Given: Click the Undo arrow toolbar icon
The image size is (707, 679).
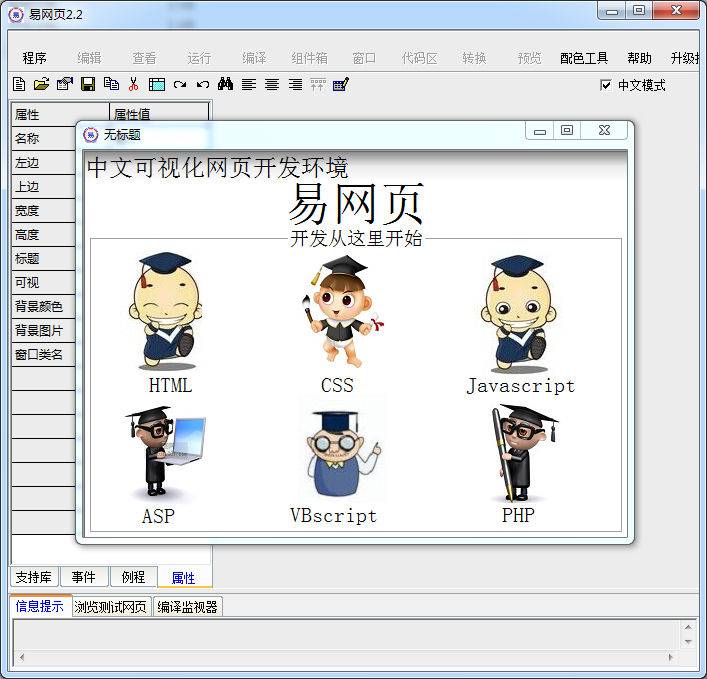Looking at the screenshot, I should coord(203,85).
